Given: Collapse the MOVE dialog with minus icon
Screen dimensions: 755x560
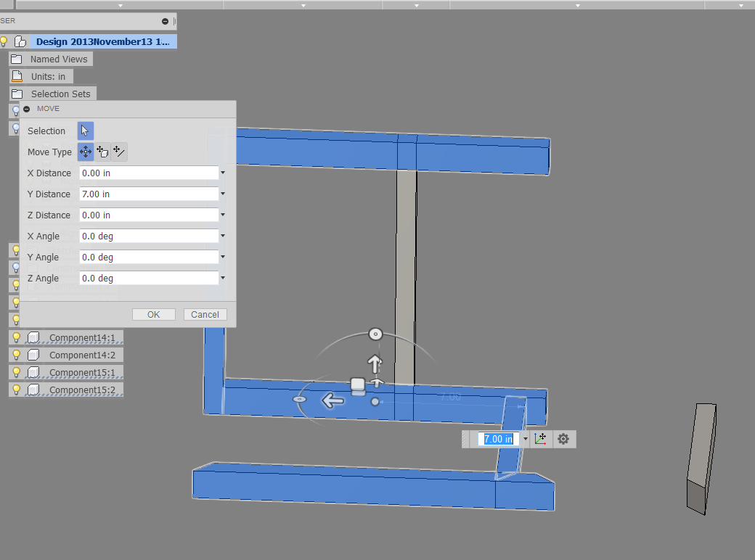Looking at the screenshot, I should tap(27, 109).
